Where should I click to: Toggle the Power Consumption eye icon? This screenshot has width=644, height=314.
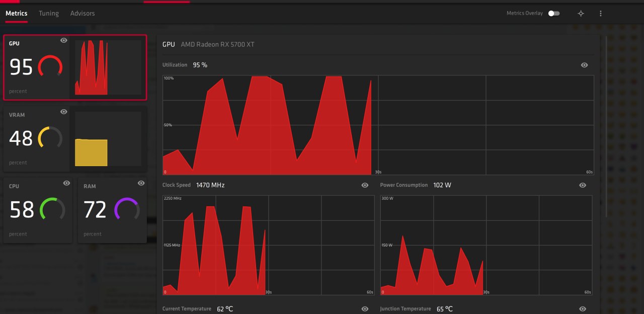click(583, 185)
